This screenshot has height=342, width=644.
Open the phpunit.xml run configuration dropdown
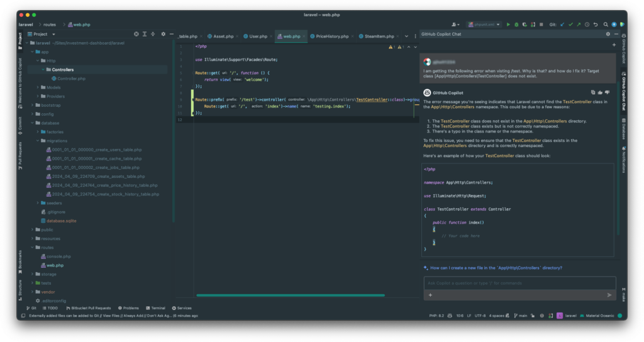point(484,25)
